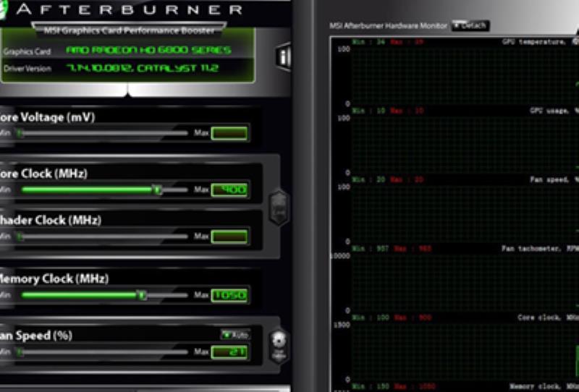The width and height of the screenshot is (579, 392).
Task: Click the 'Core Clock (MHz)' label
Action: (x=43, y=174)
